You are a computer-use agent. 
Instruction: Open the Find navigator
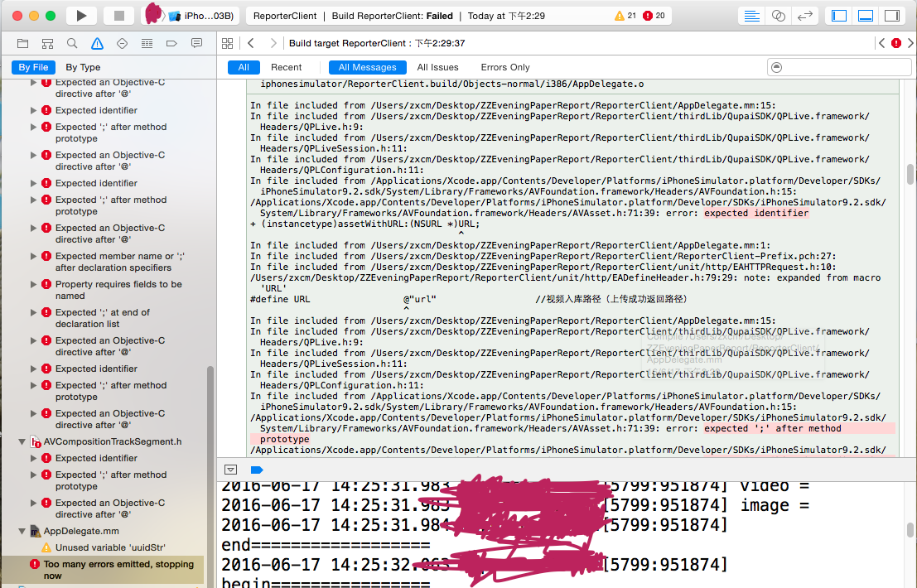(x=72, y=43)
